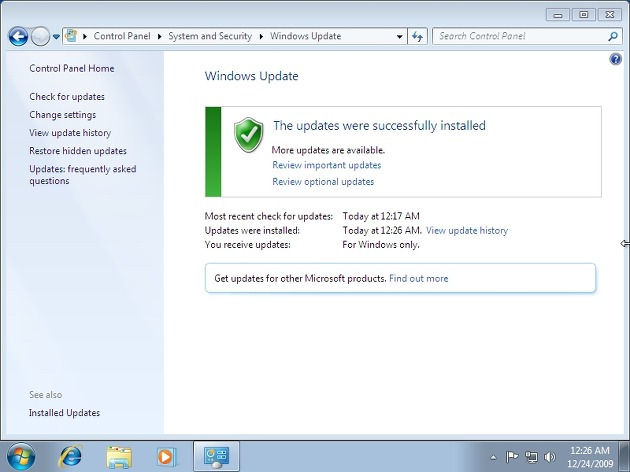Image resolution: width=630 pixels, height=472 pixels.
Task: Close the Windows Update window
Action: pos(610,15)
